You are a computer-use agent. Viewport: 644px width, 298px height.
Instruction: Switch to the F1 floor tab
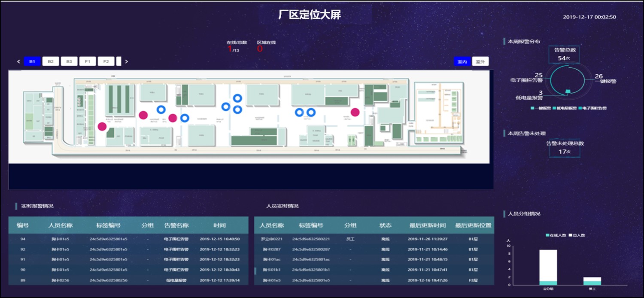click(87, 62)
